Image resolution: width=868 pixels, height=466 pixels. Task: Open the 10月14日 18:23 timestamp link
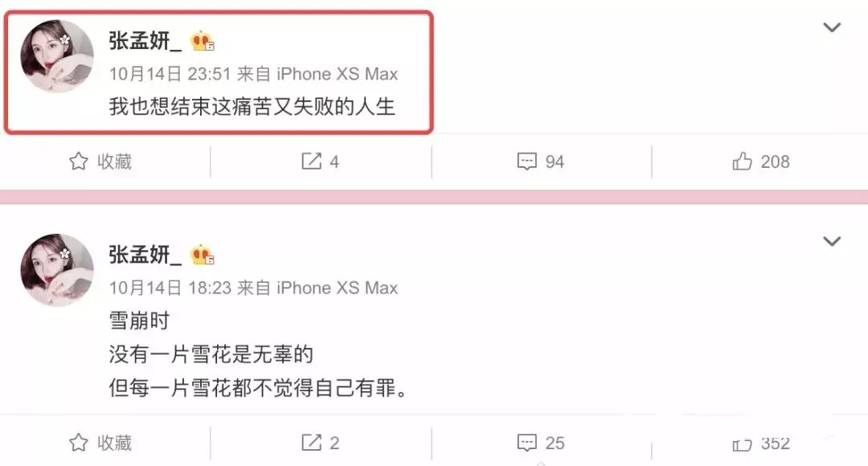click(170, 288)
